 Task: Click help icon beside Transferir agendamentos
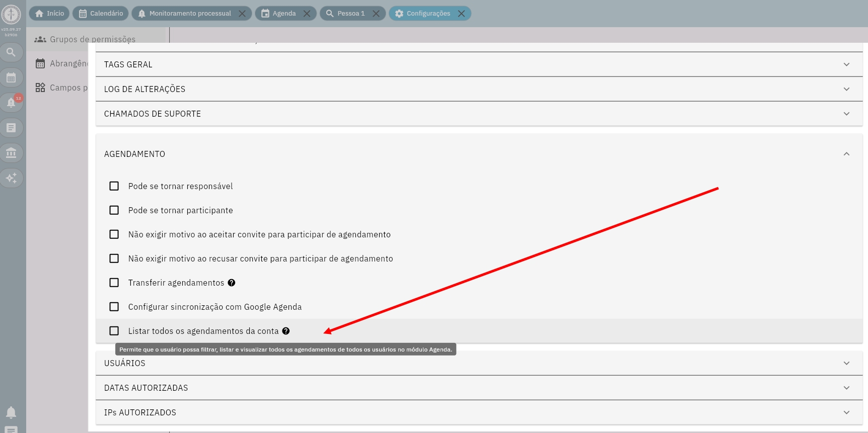click(232, 283)
